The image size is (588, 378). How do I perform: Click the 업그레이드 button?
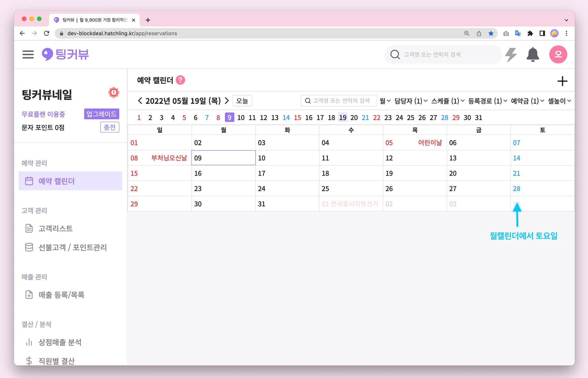pos(101,114)
